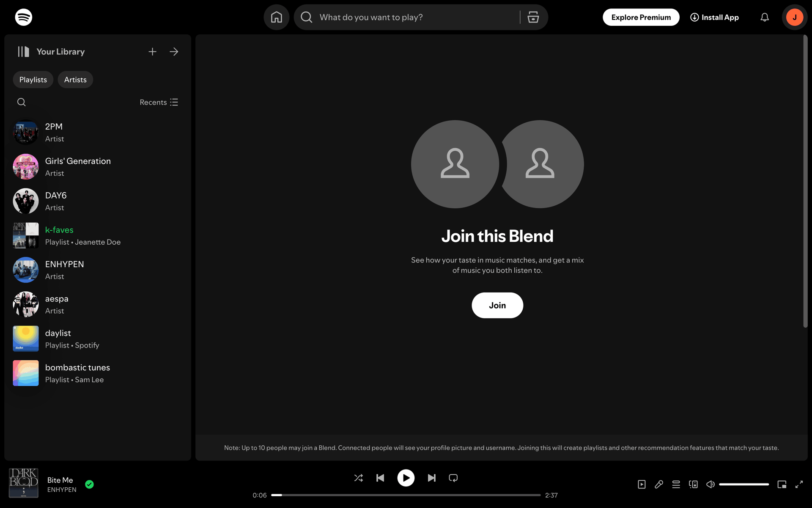Open Browse icon in search bar
This screenshot has width=812, height=508.
[533, 17]
